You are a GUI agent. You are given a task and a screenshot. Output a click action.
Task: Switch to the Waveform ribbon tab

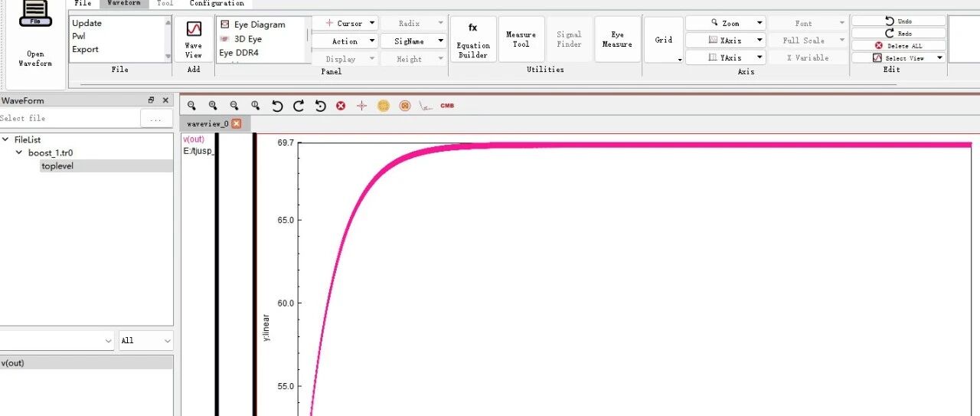[x=124, y=4]
